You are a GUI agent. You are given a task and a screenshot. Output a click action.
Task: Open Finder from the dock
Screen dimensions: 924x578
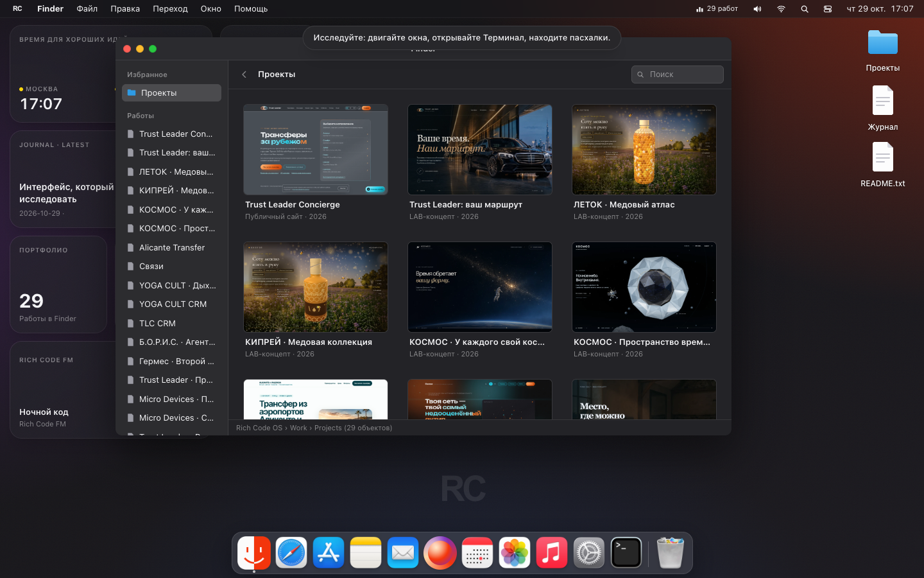click(x=254, y=552)
